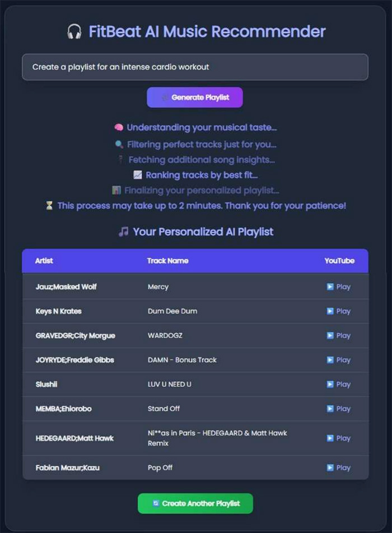Click Create Another Playlist
The image size is (392, 533).
pos(195,503)
